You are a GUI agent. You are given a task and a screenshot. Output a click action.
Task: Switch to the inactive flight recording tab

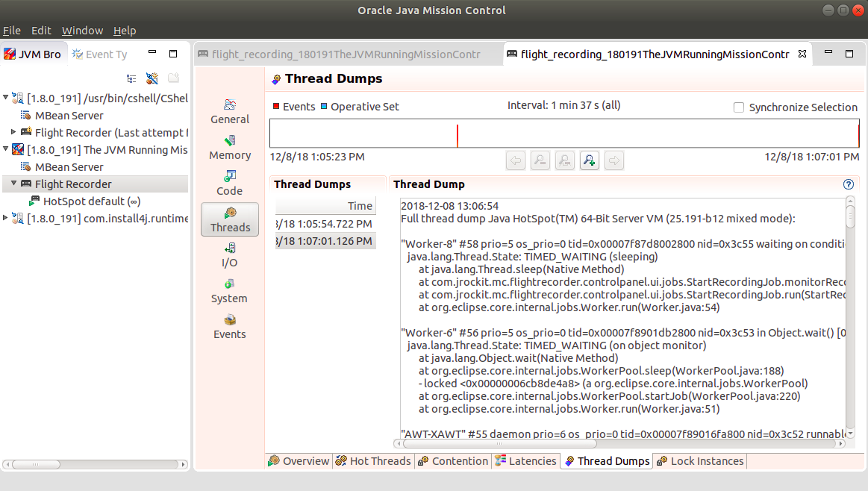[340, 54]
